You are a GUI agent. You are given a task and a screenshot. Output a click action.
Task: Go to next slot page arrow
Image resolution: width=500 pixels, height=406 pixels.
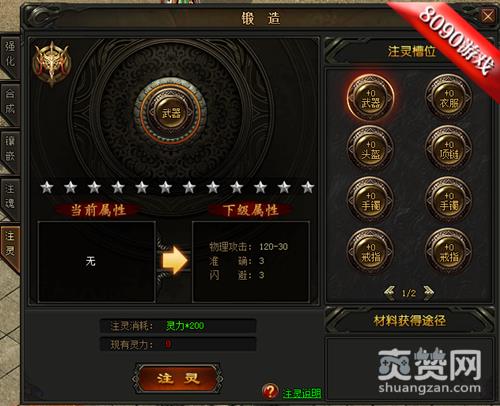(x=428, y=293)
